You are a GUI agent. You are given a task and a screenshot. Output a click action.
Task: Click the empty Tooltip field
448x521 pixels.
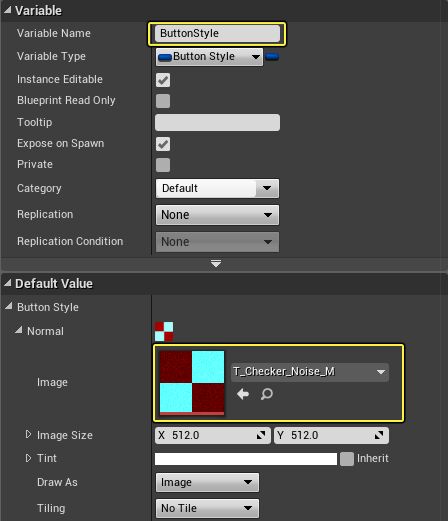click(217, 122)
